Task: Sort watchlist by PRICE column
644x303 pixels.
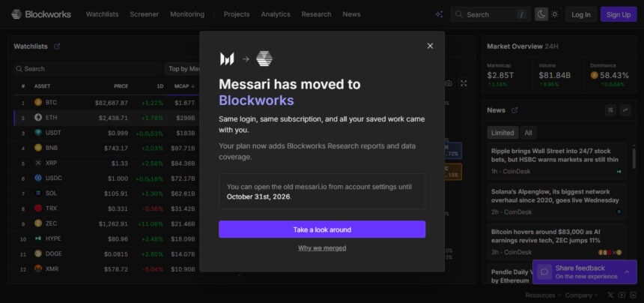Action: point(121,86)
